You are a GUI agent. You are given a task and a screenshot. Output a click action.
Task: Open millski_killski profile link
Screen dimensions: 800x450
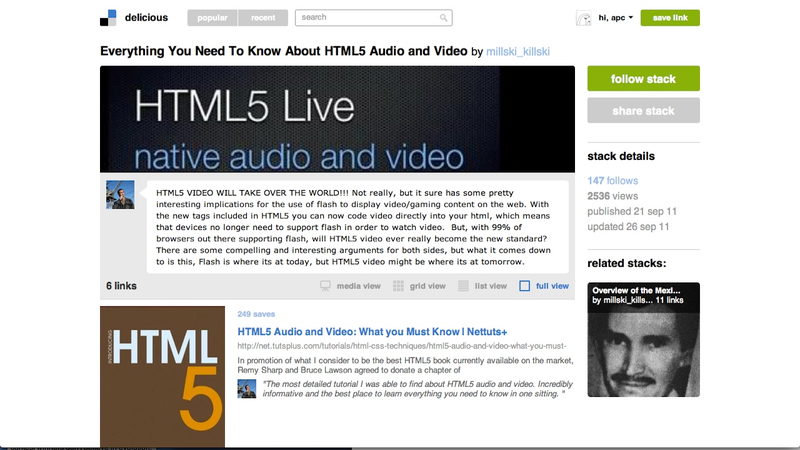[518, 52]
